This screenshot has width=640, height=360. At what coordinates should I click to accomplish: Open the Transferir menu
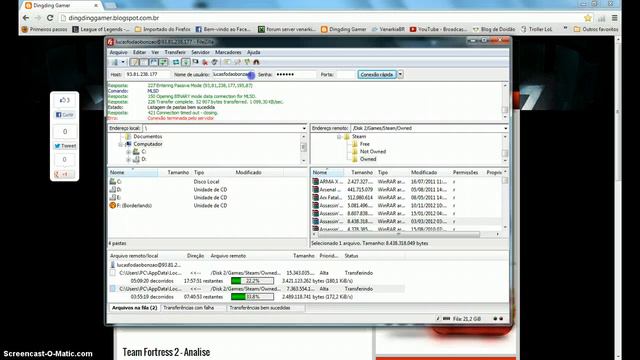[x=175, y=52]
